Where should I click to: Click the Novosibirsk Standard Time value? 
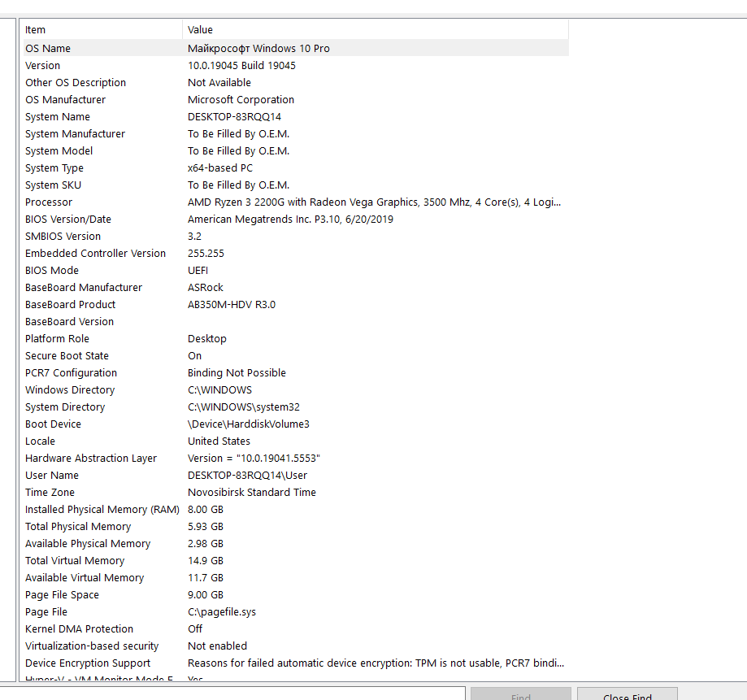tap(251, 493)
